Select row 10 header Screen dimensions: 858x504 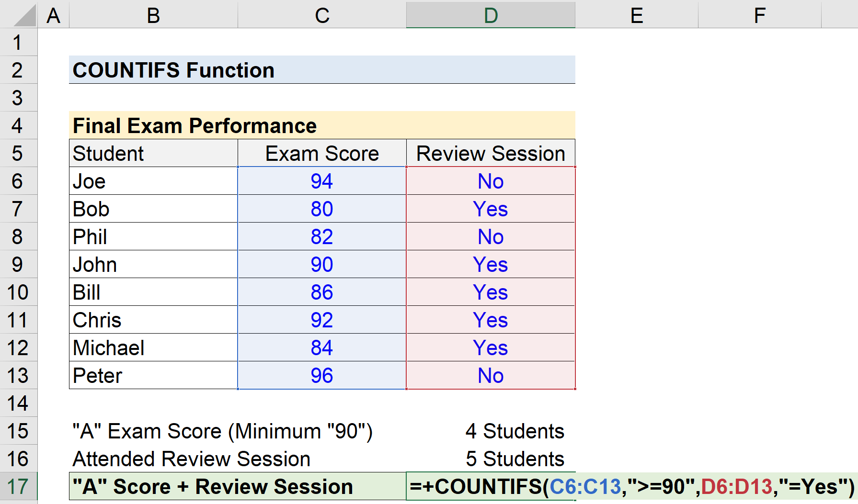[18, 292]
